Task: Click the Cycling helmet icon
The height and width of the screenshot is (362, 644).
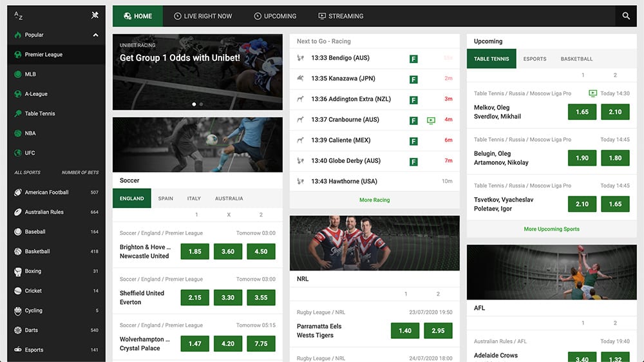Action: 17,310
